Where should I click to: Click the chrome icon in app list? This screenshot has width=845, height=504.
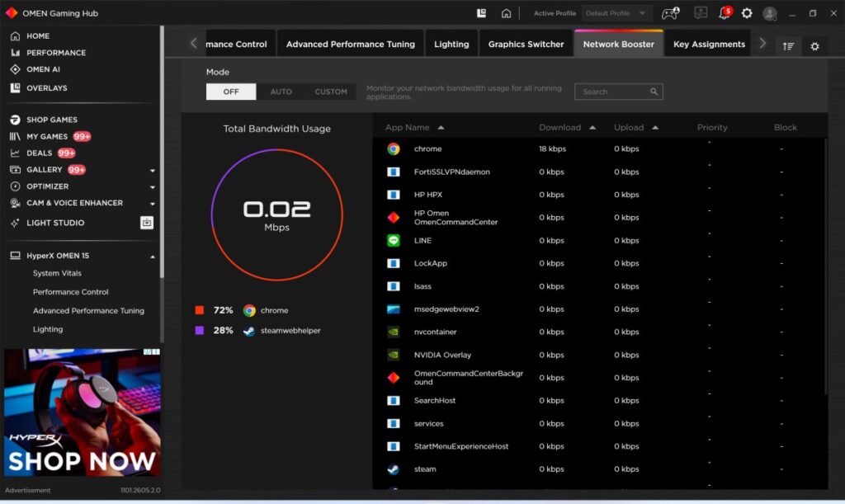(394, 148)
